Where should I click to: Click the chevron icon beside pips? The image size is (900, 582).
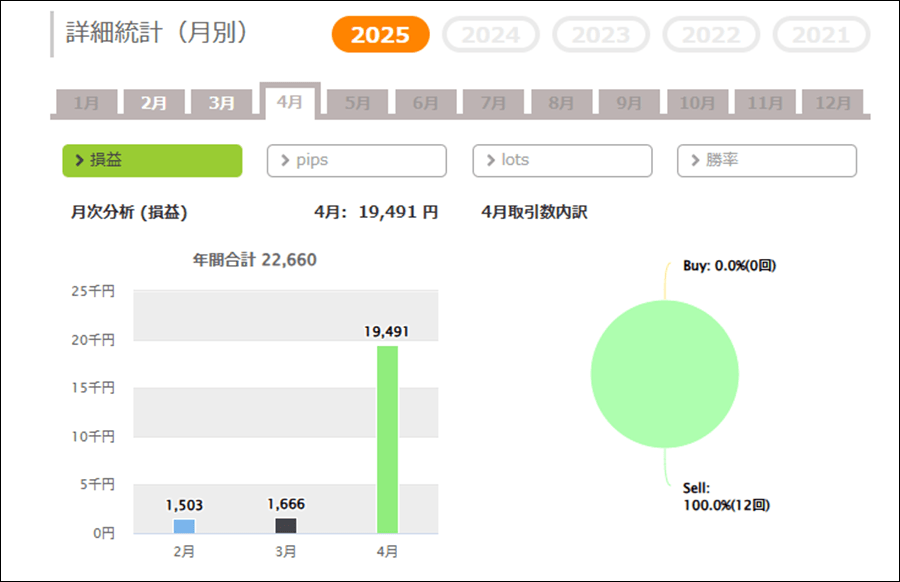coord(285,160)
